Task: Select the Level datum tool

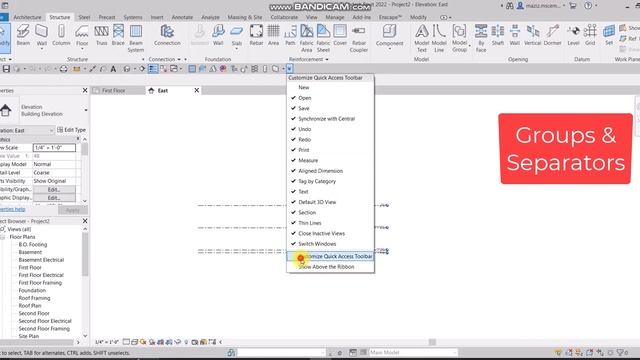Action: [573, 35]
